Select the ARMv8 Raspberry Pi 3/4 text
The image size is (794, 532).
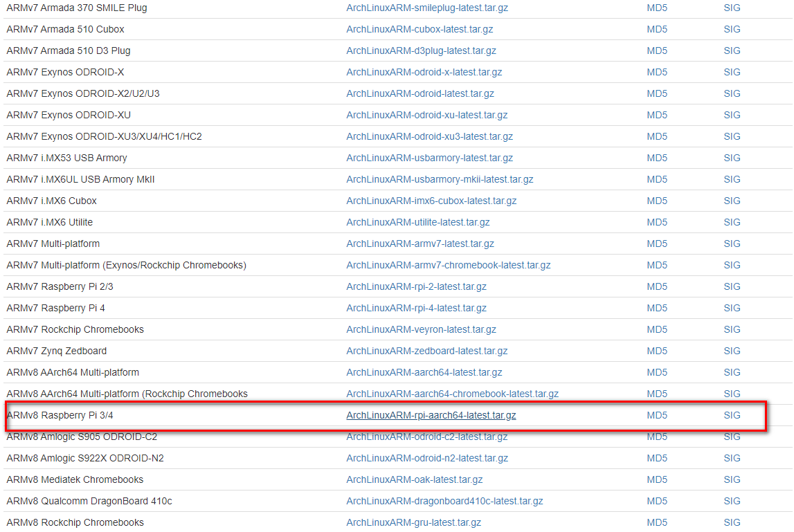(x=60, y=415)
